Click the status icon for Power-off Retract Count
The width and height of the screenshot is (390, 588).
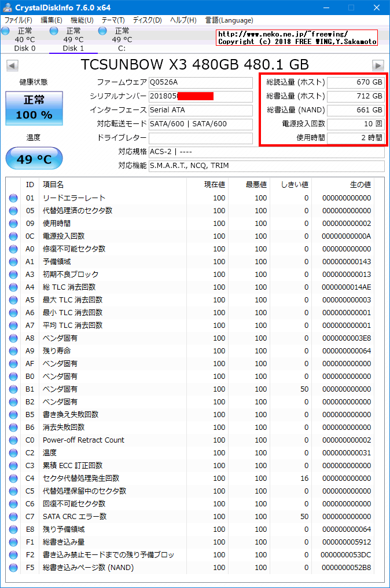coord(13,440)
